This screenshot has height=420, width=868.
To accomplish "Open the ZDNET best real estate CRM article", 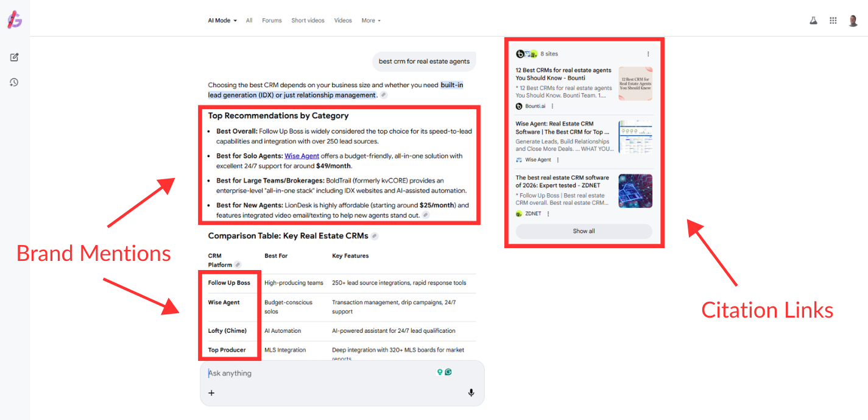I will point(562,182).
